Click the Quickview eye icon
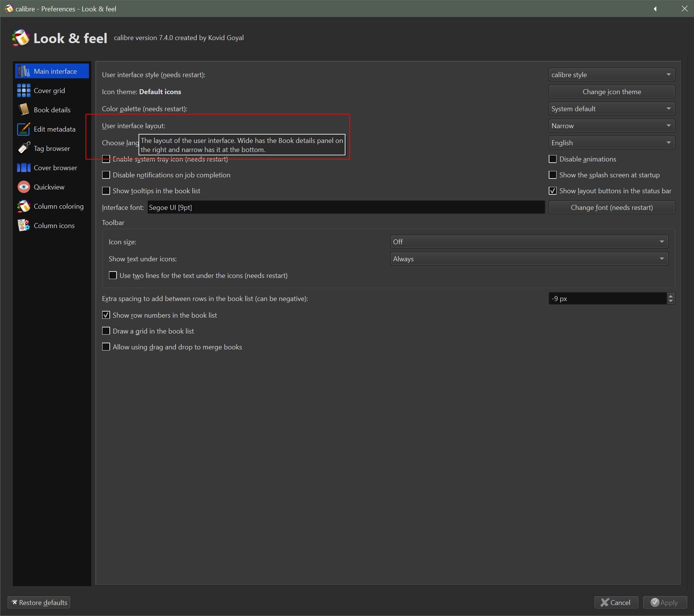Viewport: 694px width, 616px height. click(x=24, y=187)
